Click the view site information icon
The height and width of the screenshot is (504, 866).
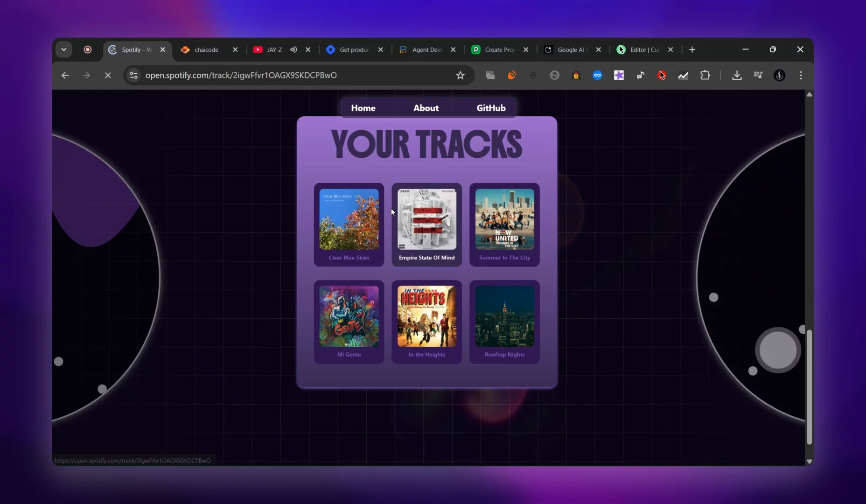pyautogui.click(x=133, y=75)
